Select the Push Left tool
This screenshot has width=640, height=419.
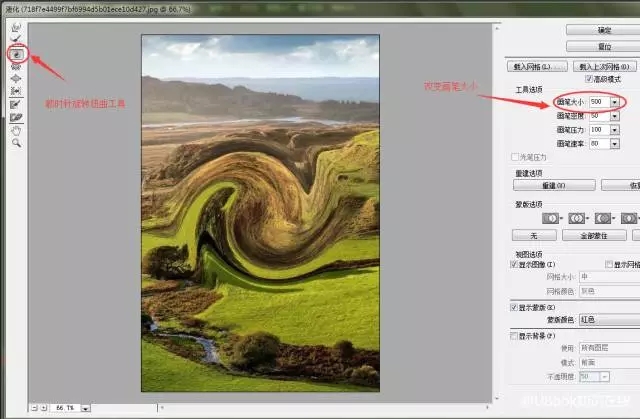point(16,91)
